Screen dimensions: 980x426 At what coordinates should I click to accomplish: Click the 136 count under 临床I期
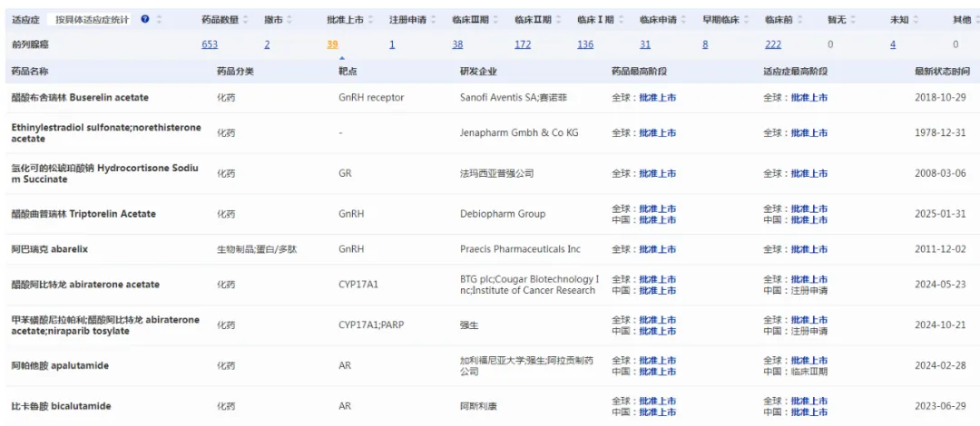(585, 44)
